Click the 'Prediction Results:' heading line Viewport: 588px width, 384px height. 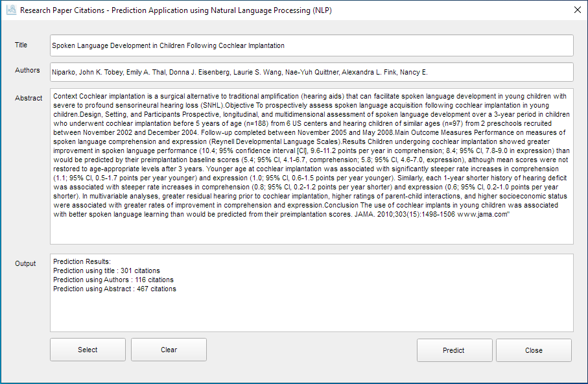(82, 261)
